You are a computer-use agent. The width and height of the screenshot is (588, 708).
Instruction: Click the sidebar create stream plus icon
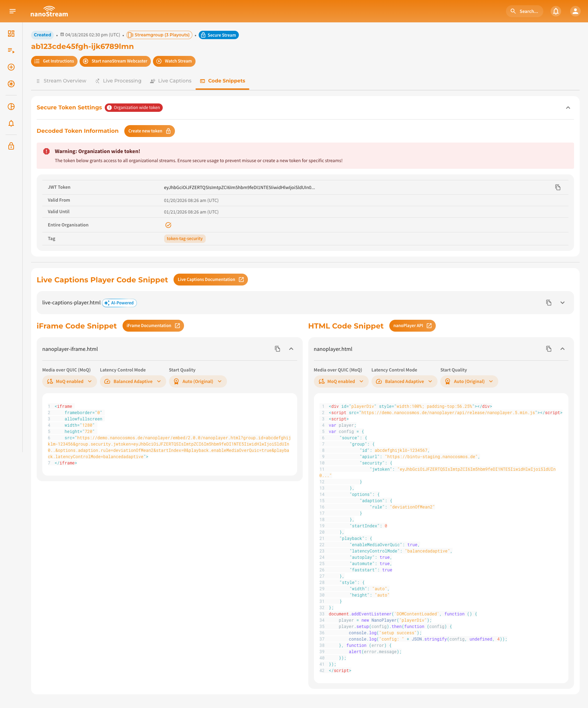pyautogui.click(x=11, y=67)
